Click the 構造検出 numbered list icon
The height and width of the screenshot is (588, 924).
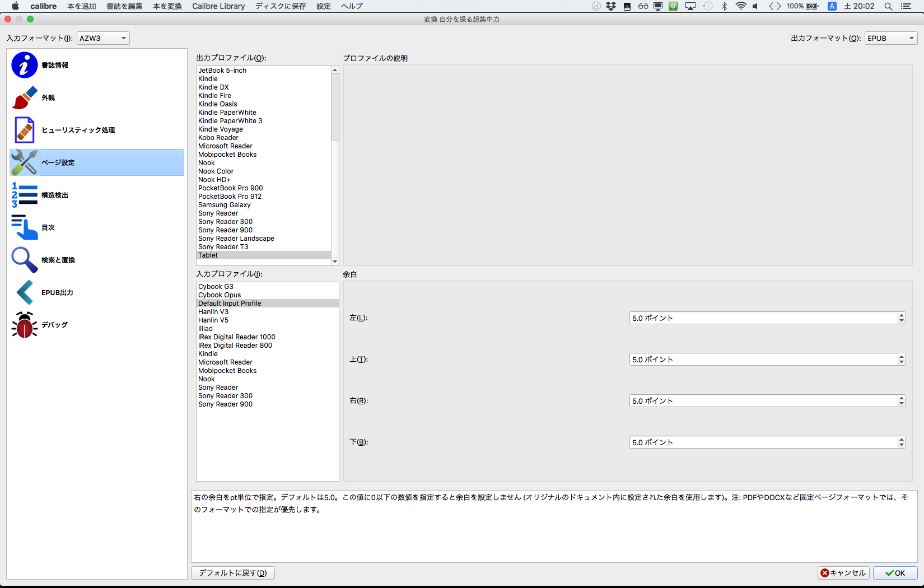[24, 195]
